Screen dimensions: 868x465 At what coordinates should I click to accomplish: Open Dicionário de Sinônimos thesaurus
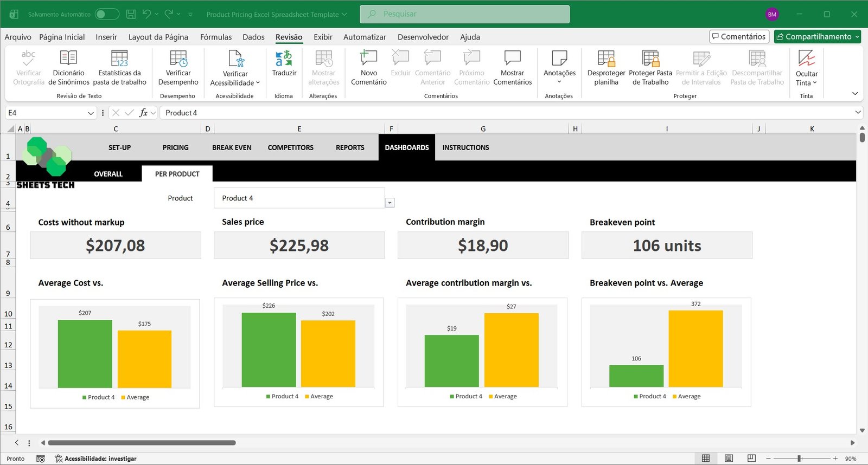pyautogui.click(x=69, y=68)
